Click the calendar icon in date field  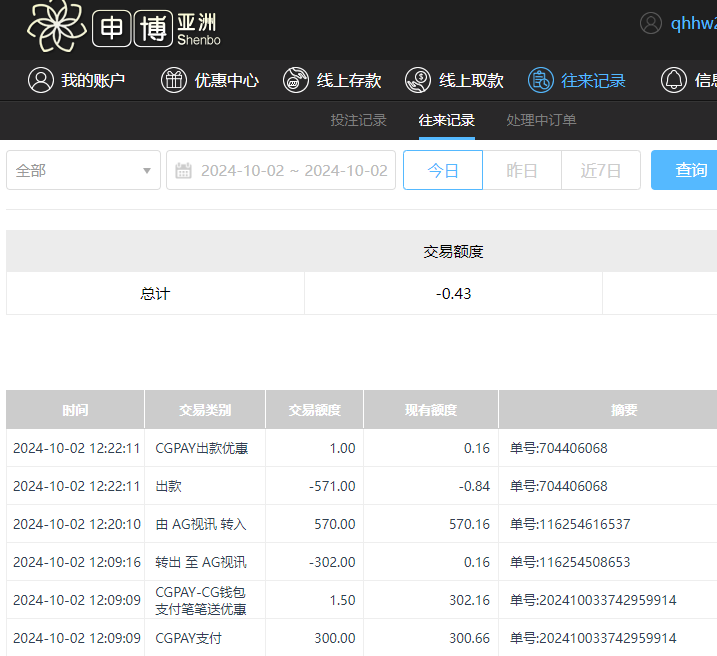[x=184, y=171]
